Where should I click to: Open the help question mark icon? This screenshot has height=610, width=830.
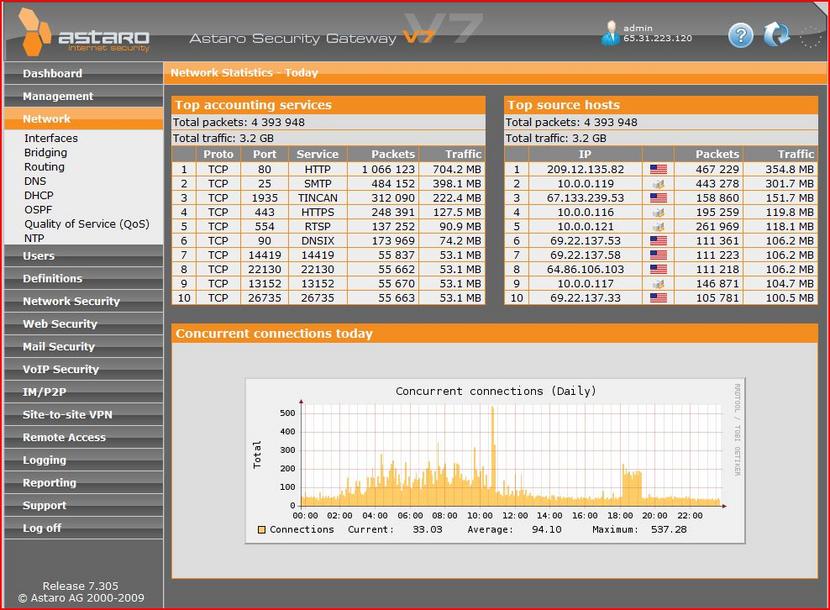pyautogui.click(x=741, y=35)
